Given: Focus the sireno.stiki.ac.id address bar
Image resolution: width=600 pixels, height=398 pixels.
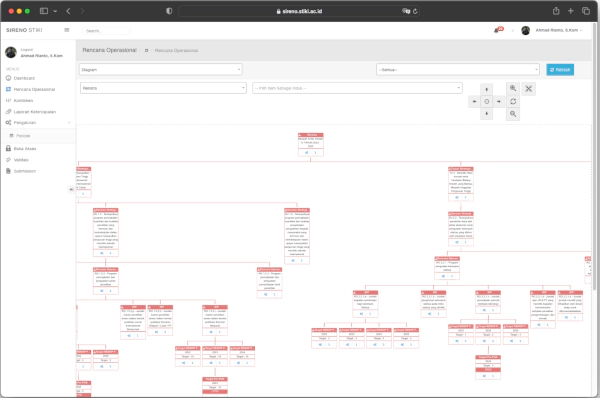Looking at the screenshot, I should [299, 11].
